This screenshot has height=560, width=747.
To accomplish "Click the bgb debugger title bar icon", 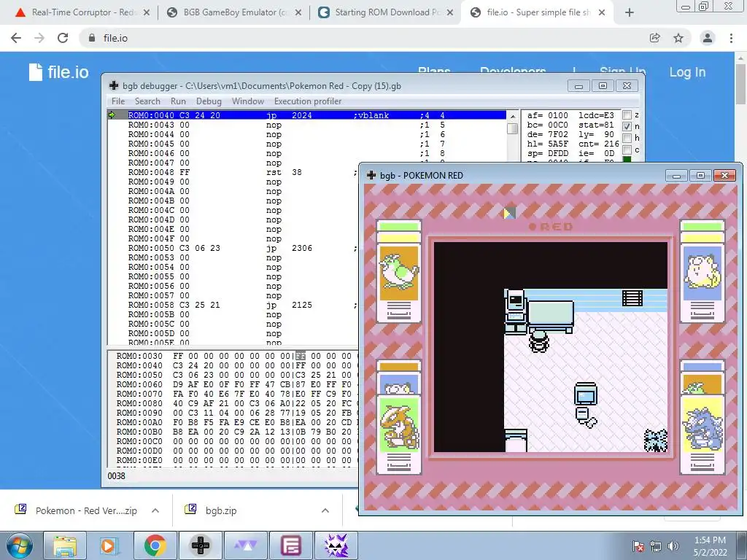I will click(113, 86).
